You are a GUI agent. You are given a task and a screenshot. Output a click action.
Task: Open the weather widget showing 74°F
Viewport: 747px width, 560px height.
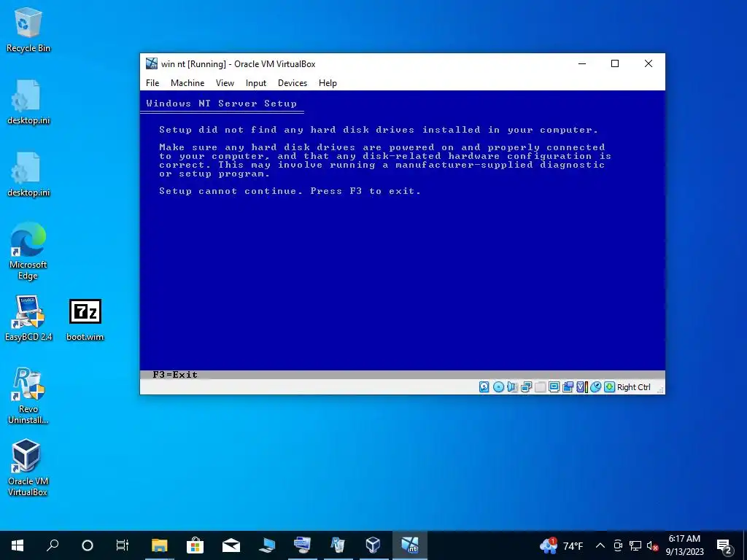pyautogui.click(x=561, y=545)
